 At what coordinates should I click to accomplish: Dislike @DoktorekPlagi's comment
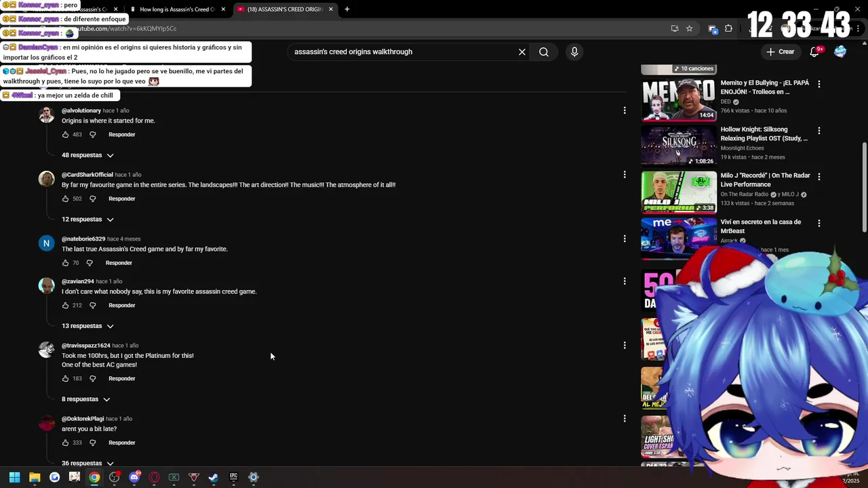[x=93, y=443]
